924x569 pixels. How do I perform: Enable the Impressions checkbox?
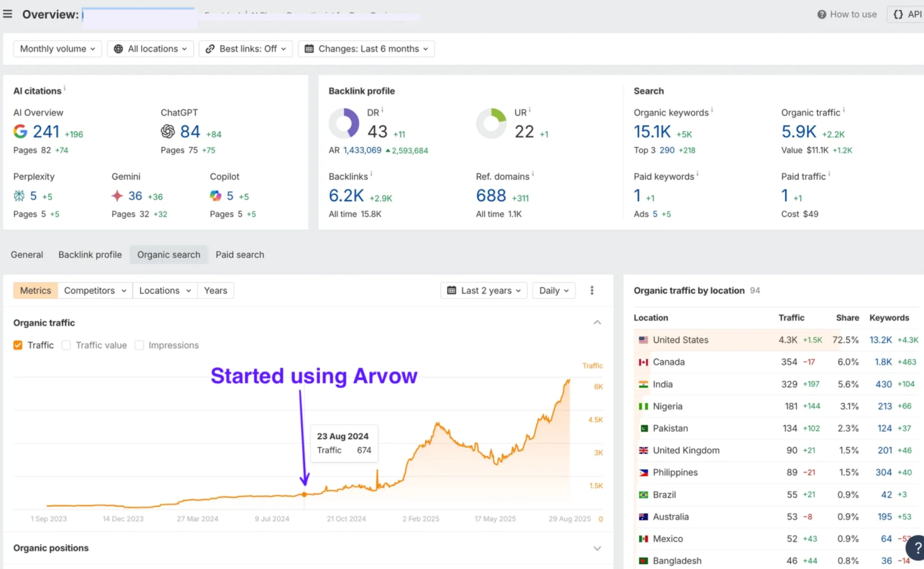pyautogui.click(x=139, y=345)
